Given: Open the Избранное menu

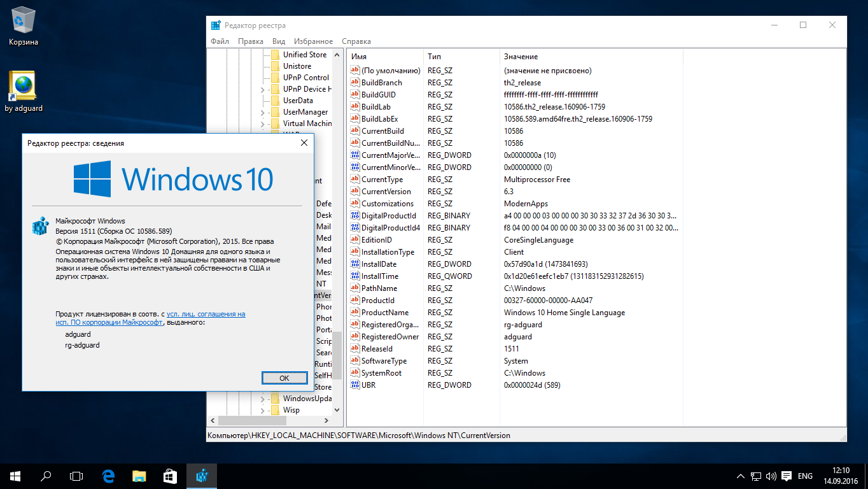Looking at the screenshot, I should tap(314, 41).
